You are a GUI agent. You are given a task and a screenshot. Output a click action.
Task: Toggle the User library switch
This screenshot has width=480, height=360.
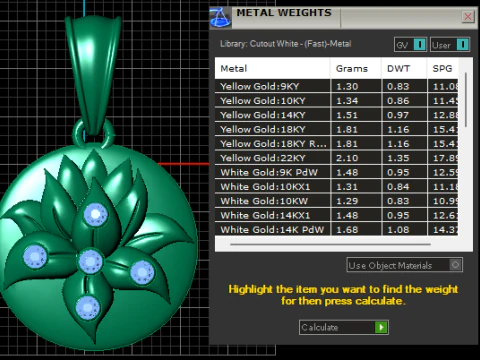(x=450, y=45)
